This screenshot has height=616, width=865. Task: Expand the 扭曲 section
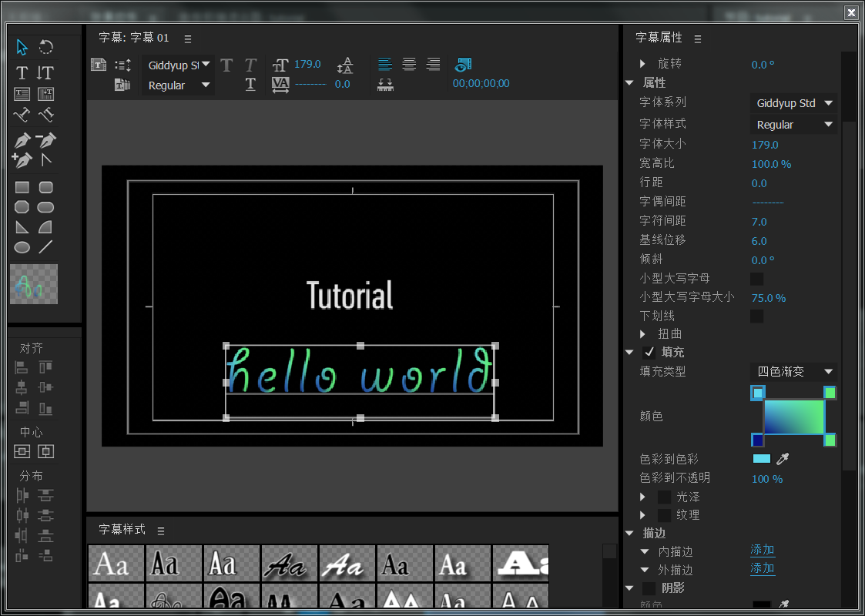coord(643,334)
